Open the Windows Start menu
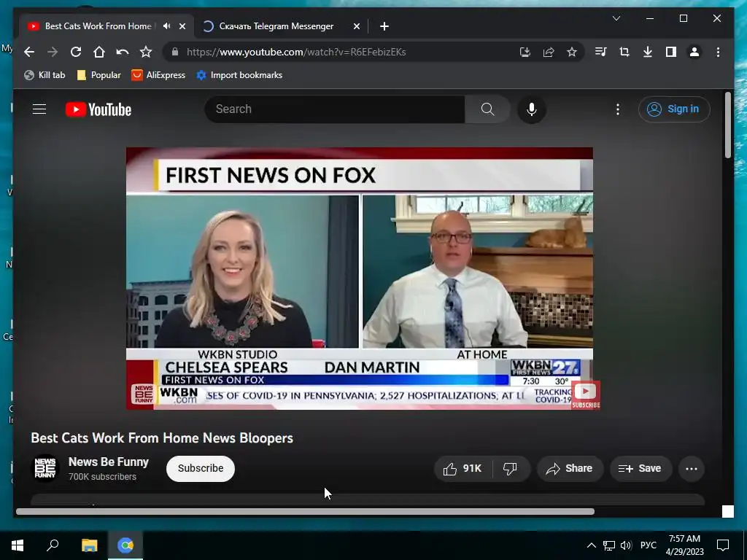The image size is (747, 560). point(18,545)
